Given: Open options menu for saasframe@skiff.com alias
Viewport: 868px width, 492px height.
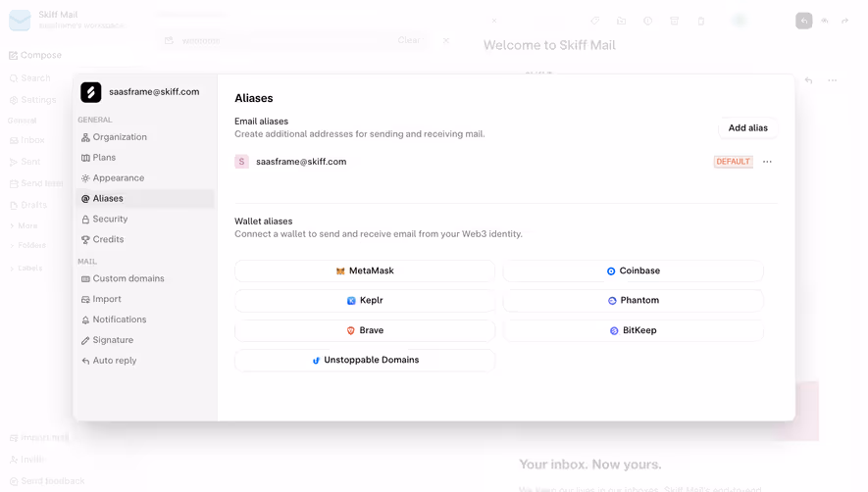Looking at the screenshot, I should [767, 162].
